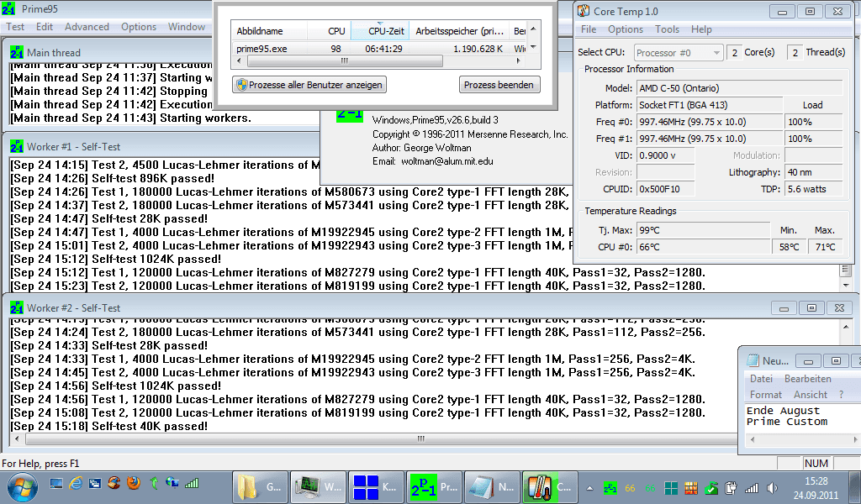Switch to the Prime95 taskbar button
The width and height of the screenshot is (861, 504).
(435, 487)
